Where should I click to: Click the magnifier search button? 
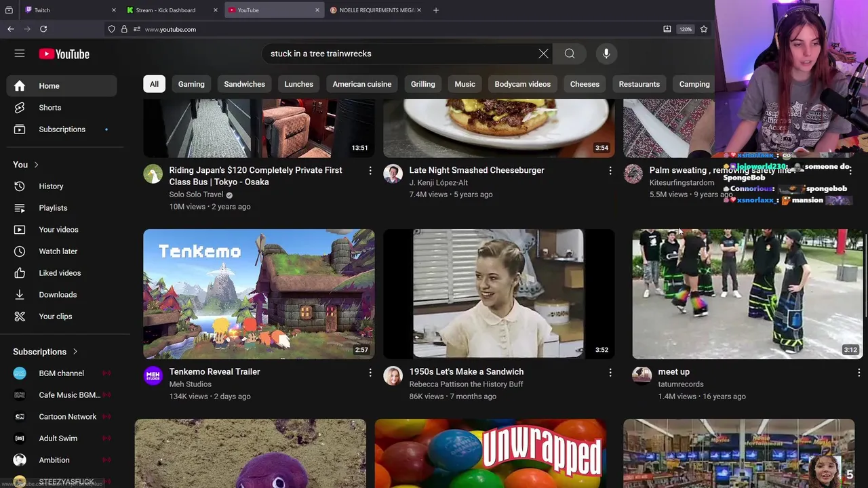pos(570,54)
